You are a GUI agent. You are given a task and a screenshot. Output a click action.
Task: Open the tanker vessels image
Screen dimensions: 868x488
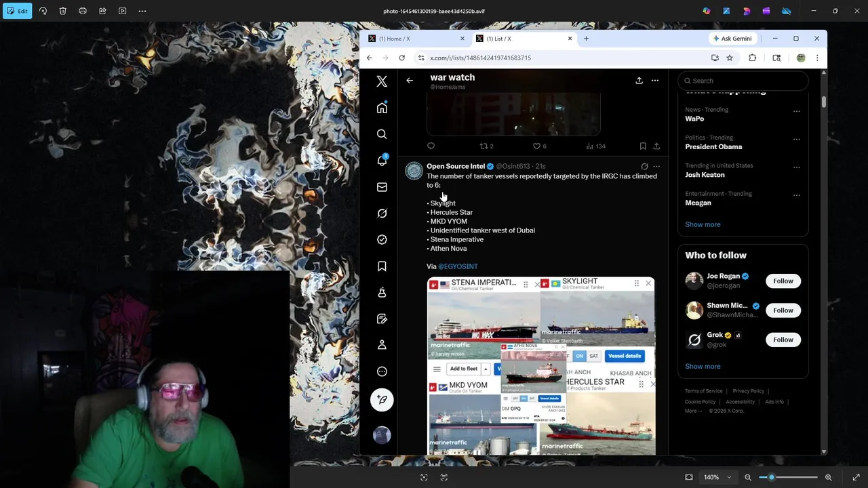pos(541,365)
